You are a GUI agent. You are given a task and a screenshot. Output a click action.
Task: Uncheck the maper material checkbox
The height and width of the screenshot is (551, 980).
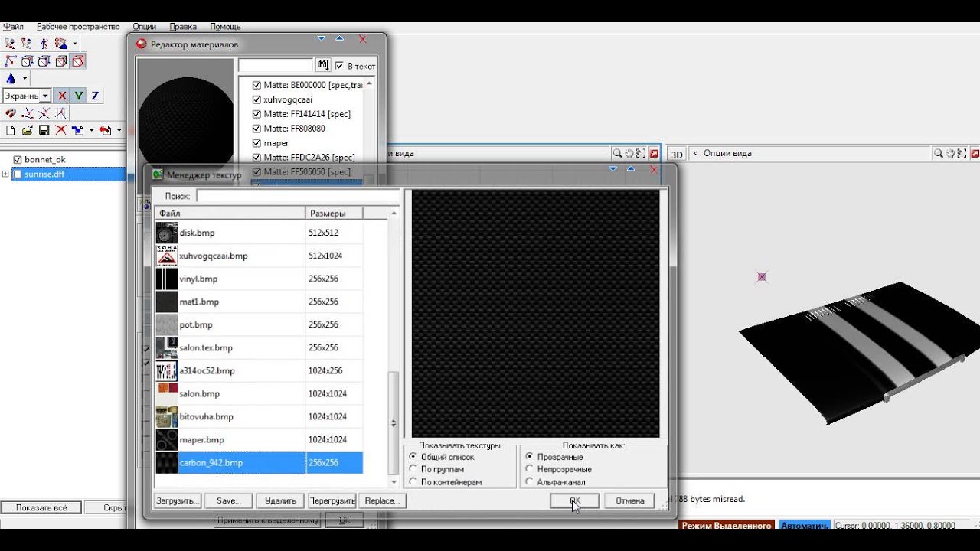(256, 143)
